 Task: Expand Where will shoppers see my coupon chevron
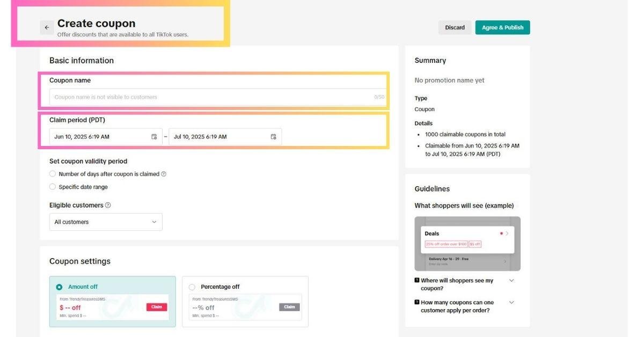511,281
